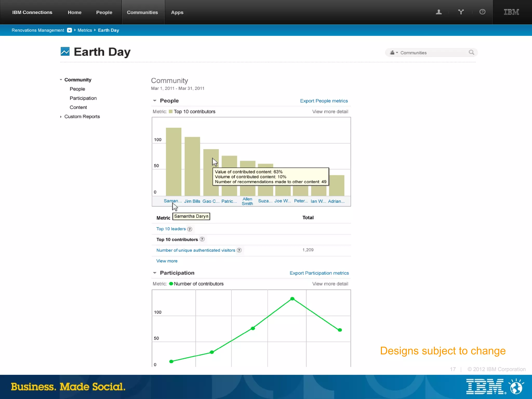
Task: Click Allen Smith contributor label
Action: (x=247, y=201)
